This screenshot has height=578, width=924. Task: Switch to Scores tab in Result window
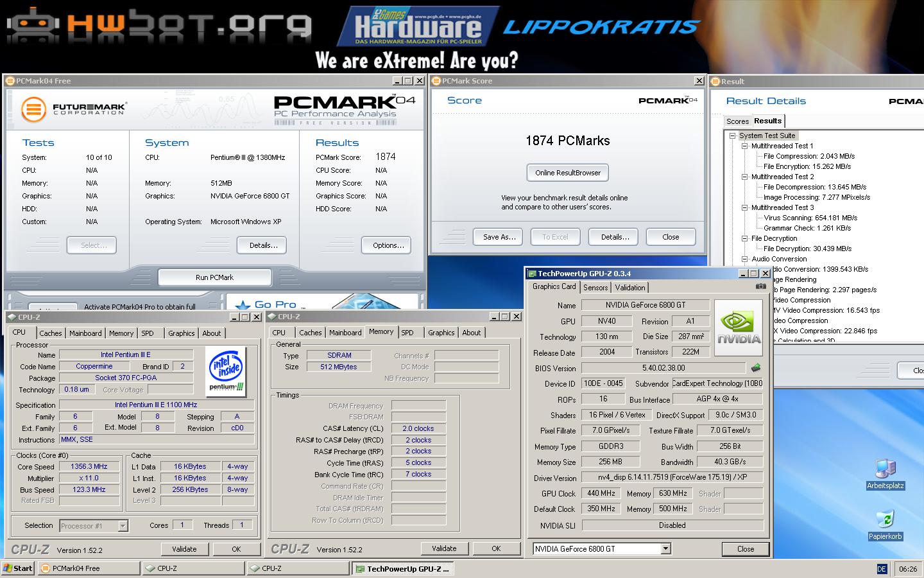(x=737, y=121)
